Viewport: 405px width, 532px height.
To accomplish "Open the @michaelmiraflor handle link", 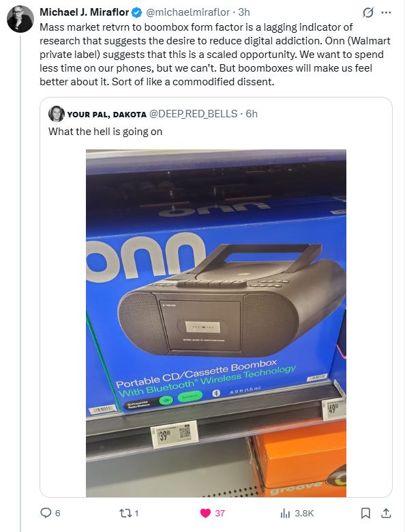I will (x=187, y=12).
